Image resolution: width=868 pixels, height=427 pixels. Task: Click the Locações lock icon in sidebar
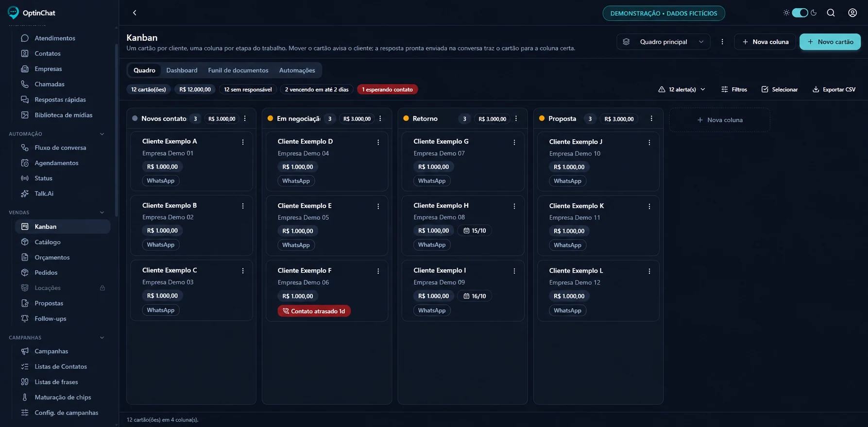pos(102,288)
